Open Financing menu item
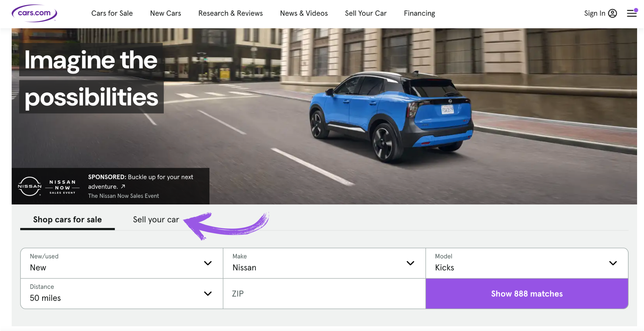Image resolution: width=644 pixels, height=331 pixels. point(419,13)
